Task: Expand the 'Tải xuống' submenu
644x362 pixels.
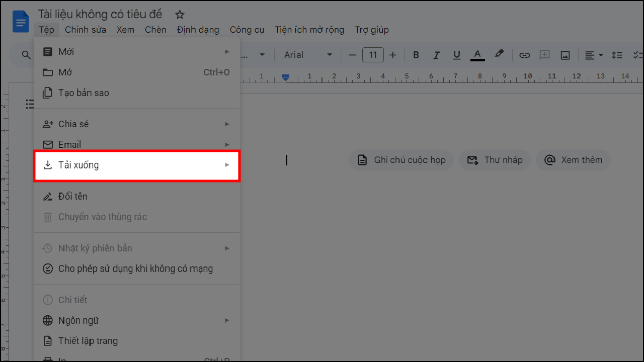Action: 136,165
